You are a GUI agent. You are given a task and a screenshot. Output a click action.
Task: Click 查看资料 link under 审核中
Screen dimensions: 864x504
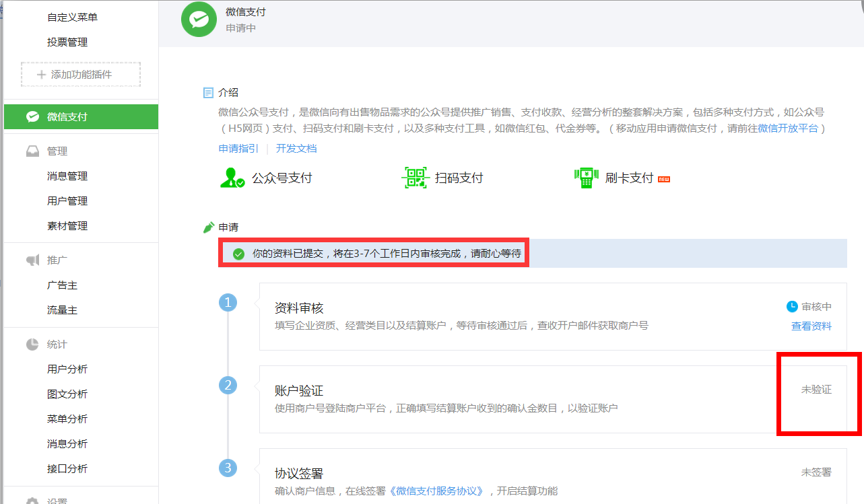[x=811, y=326]
